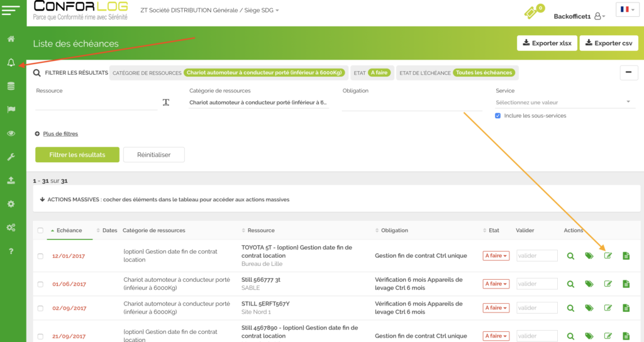Image resolution: width=644 pixels, height=342 pixels.
Task: Open the A faire state dropdown in the first row
Action: coord(496,256)
